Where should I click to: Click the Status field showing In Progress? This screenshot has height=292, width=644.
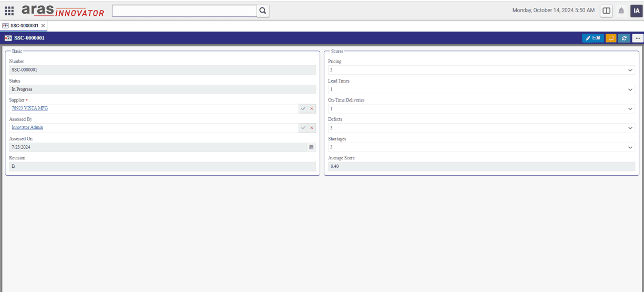[162, 89]
